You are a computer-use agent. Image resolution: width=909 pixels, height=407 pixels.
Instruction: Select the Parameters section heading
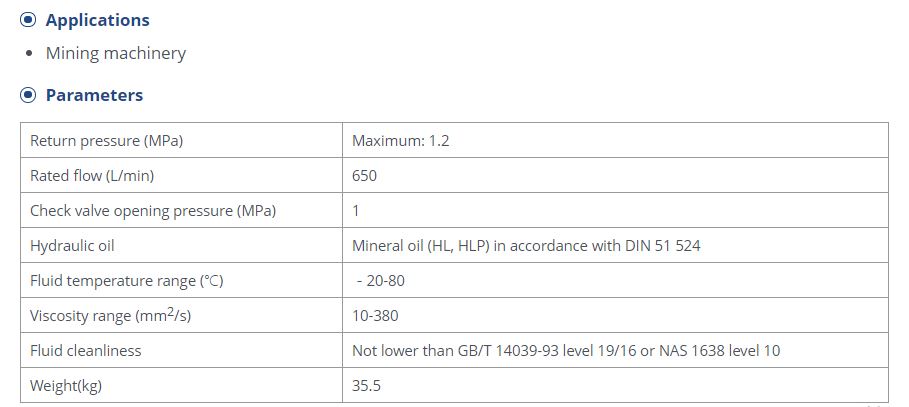click(94, 95)
